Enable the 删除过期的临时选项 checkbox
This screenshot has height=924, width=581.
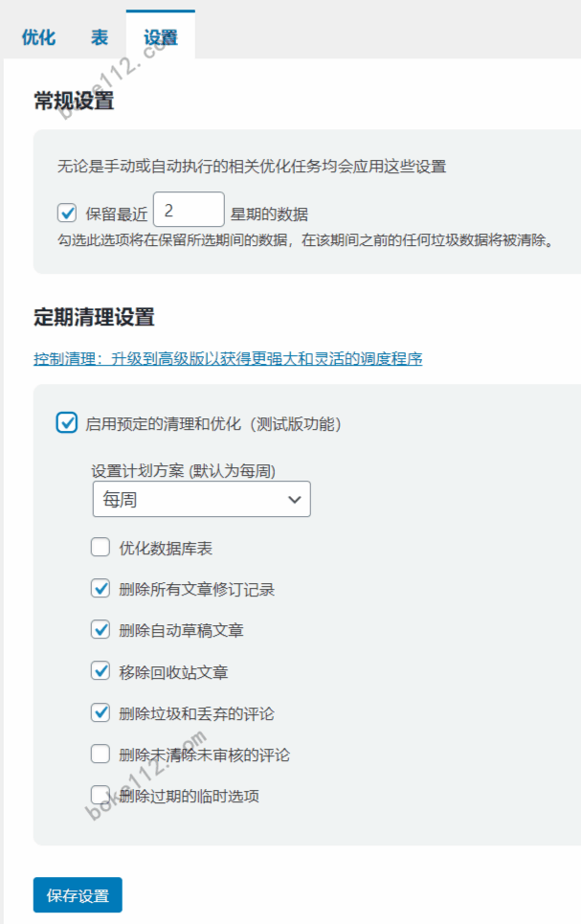pyautogui.click(x=101, y=796)
